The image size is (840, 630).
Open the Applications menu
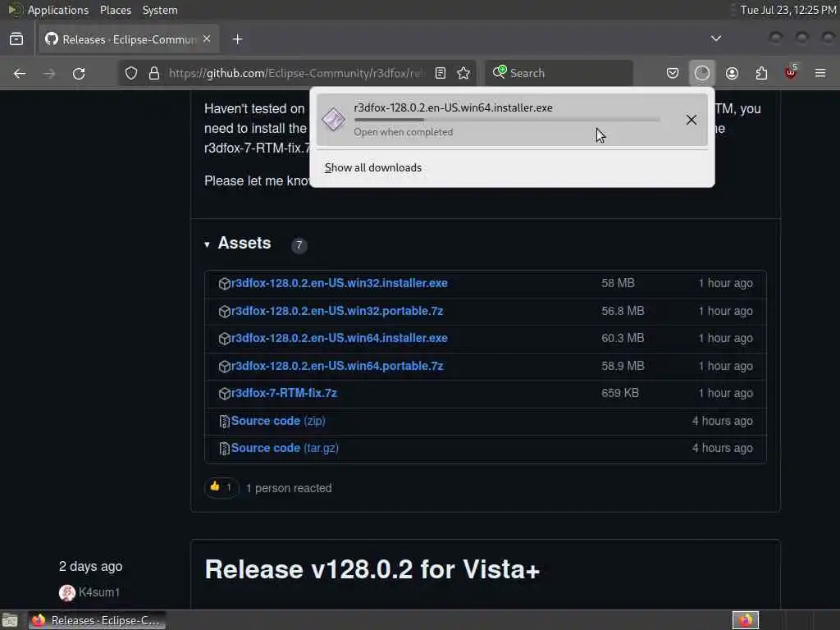click(58, 10)
